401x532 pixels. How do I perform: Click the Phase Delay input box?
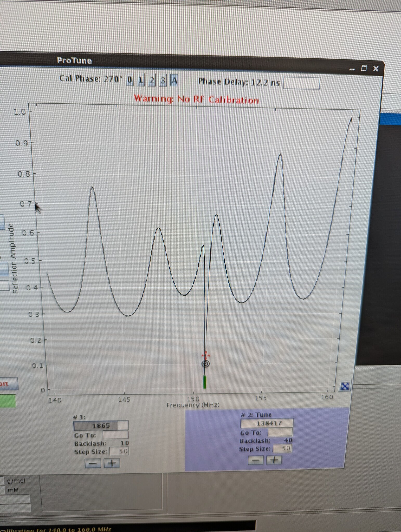(302, 83)
